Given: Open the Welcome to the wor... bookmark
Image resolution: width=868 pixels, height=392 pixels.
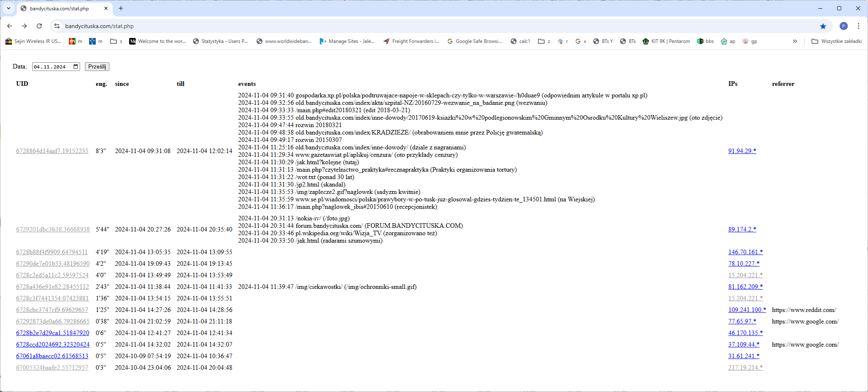Looking at the screenshot, I should [x=158, y=41].
